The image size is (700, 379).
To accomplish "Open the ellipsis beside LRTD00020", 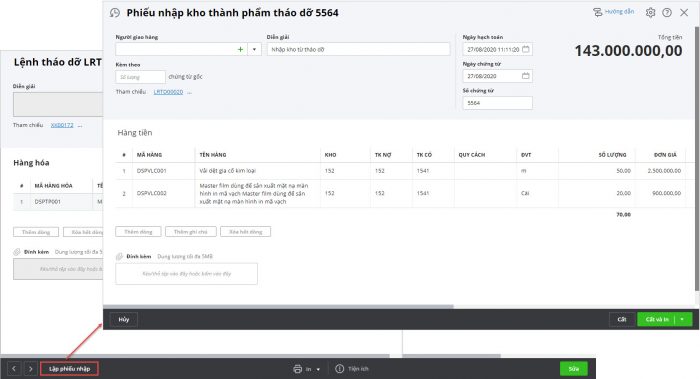I will [189, 92].
